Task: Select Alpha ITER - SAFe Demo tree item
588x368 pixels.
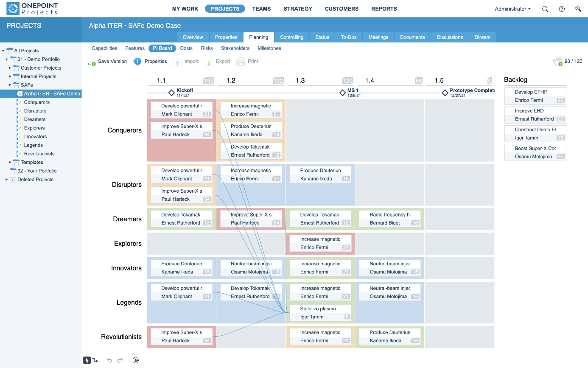Action: tap(41, 94)
